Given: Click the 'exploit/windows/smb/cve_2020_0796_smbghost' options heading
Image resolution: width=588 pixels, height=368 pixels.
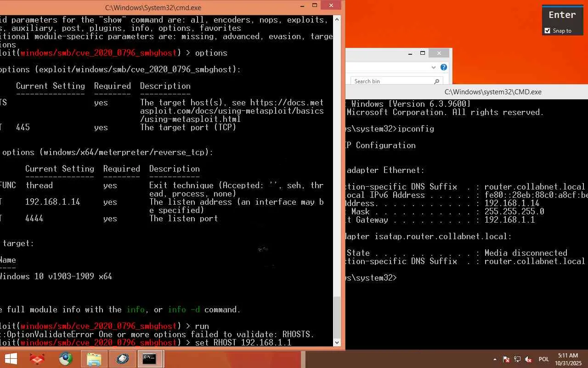Looking at the screenshot, I should point(138,69).
